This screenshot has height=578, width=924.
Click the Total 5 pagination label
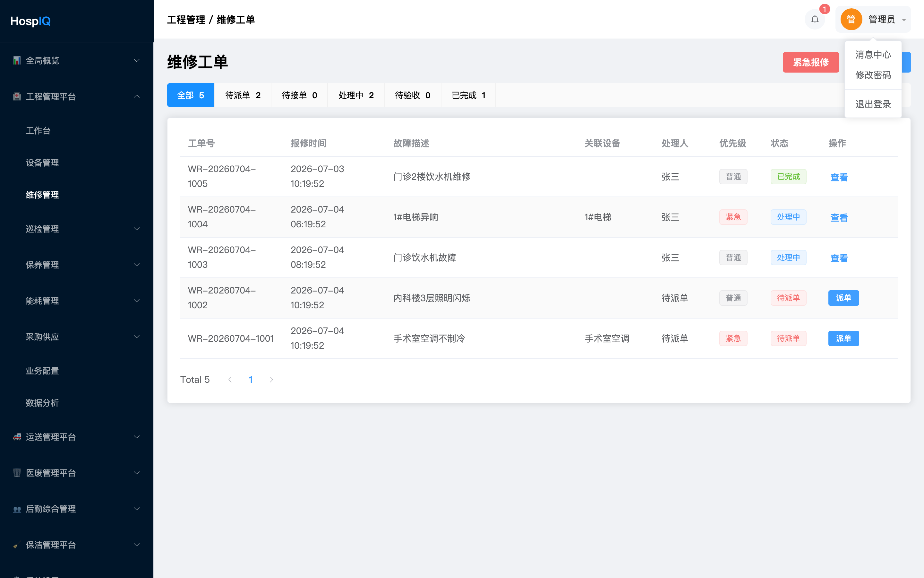pyautogui.click(x=195, y=380)
